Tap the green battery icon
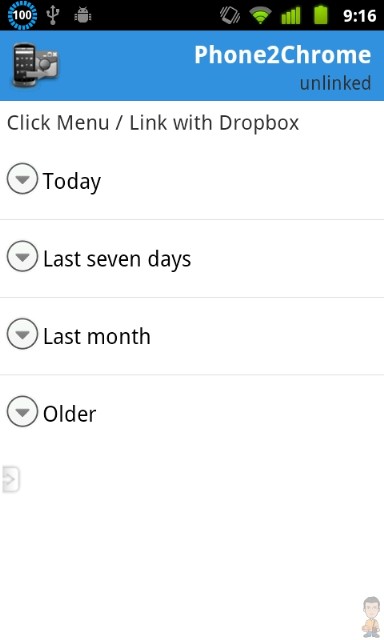This screenshot has height=640, width=384. tap(321, 14)
